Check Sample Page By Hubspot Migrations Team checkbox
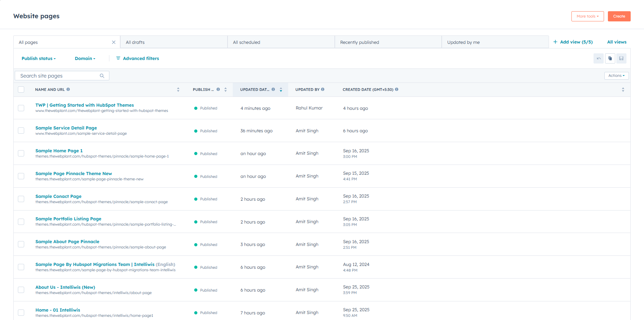This screenshot has width=644, height=320. (21, 267)
